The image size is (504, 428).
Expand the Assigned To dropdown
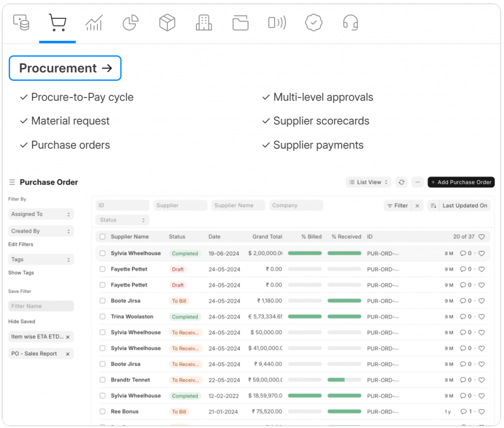(41, 214)
